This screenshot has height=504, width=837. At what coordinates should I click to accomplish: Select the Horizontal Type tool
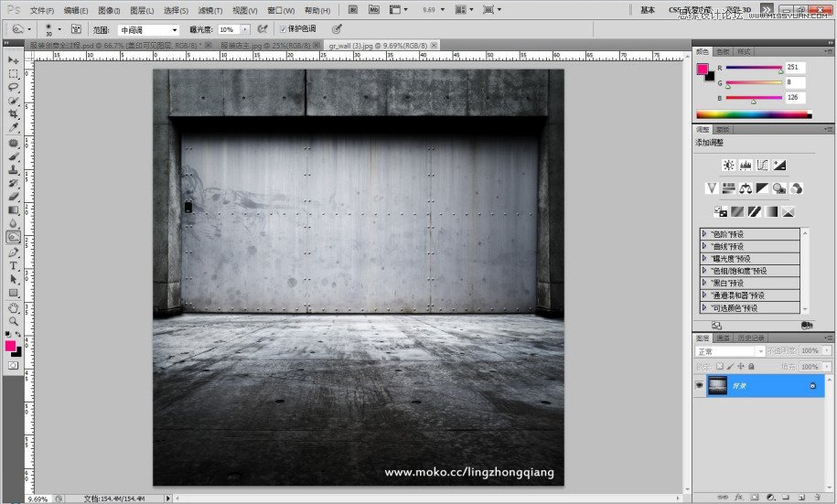point(14,265)
